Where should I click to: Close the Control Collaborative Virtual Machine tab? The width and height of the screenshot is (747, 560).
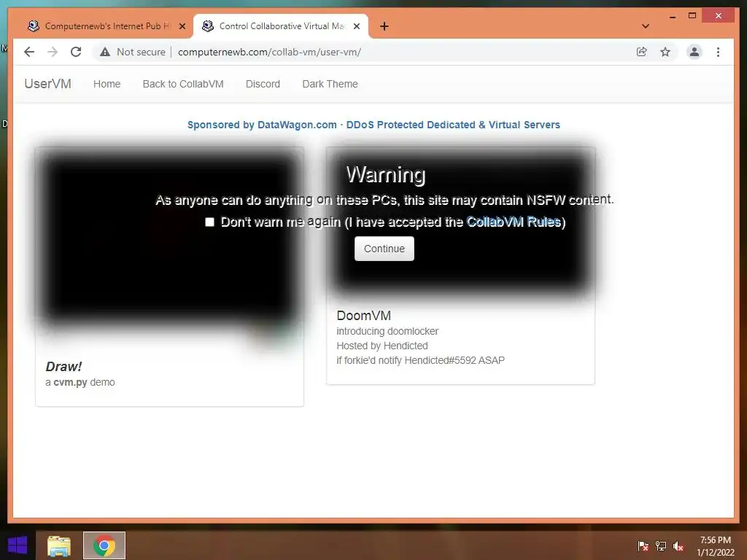[356, 26]
